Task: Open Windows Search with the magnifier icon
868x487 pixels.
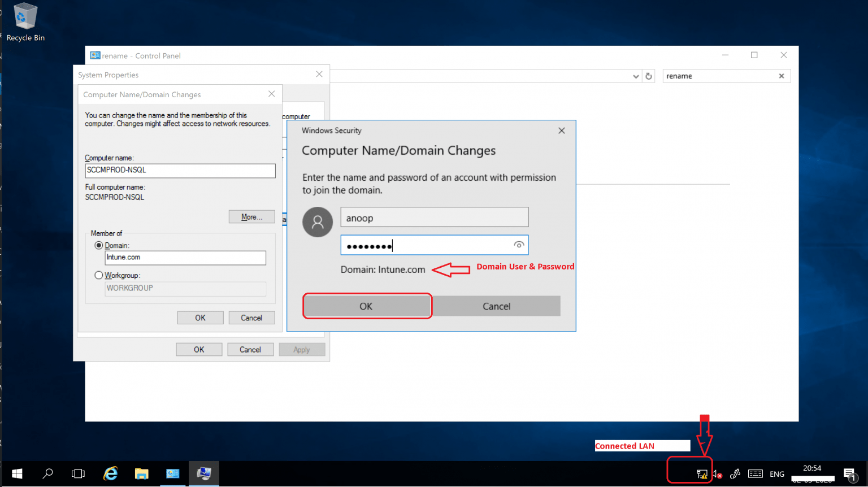Action: click(47, 473)
